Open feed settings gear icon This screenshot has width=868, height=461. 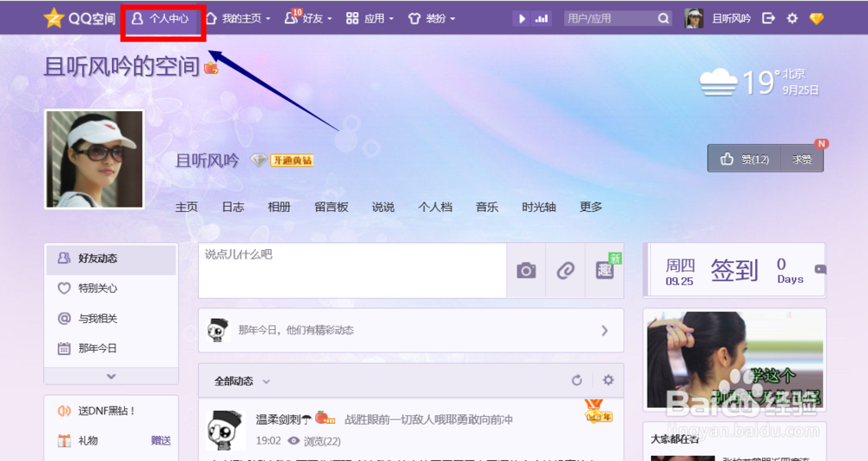point(608,380)
